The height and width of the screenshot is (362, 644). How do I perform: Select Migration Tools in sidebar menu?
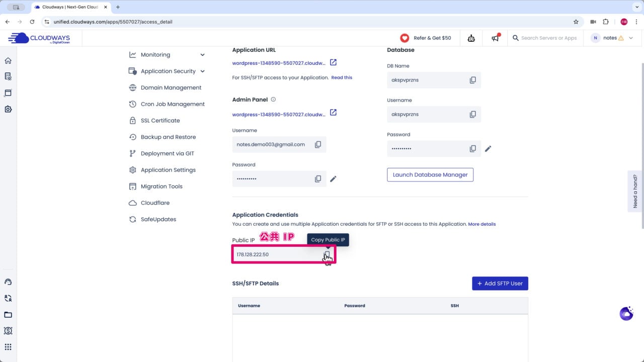pyautogui.click(x=162, y=186)
